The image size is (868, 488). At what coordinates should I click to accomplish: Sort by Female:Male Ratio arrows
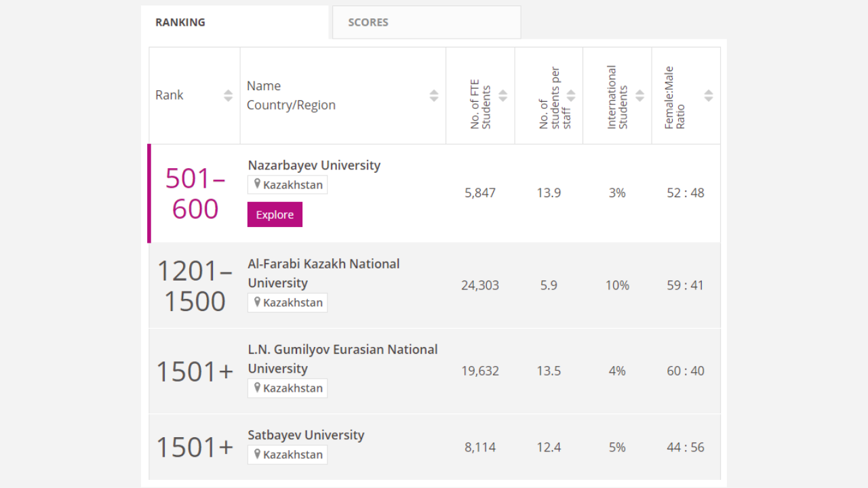click(709, 96)
